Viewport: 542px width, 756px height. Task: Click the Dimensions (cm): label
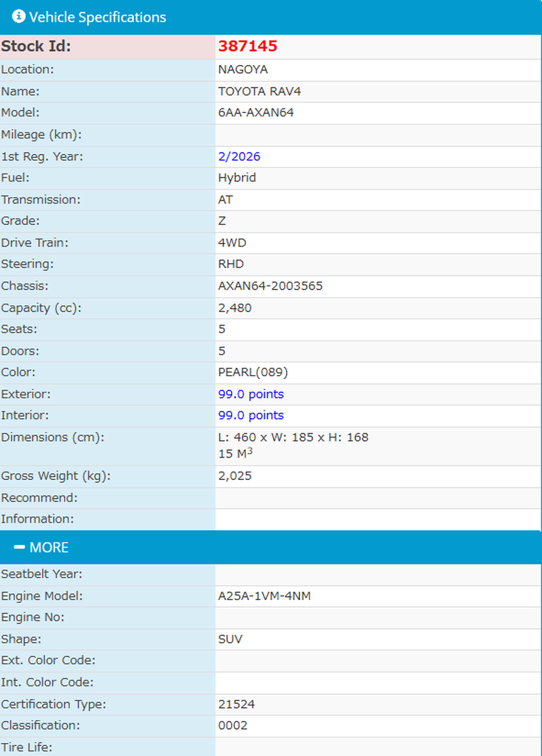coord(53,437)
